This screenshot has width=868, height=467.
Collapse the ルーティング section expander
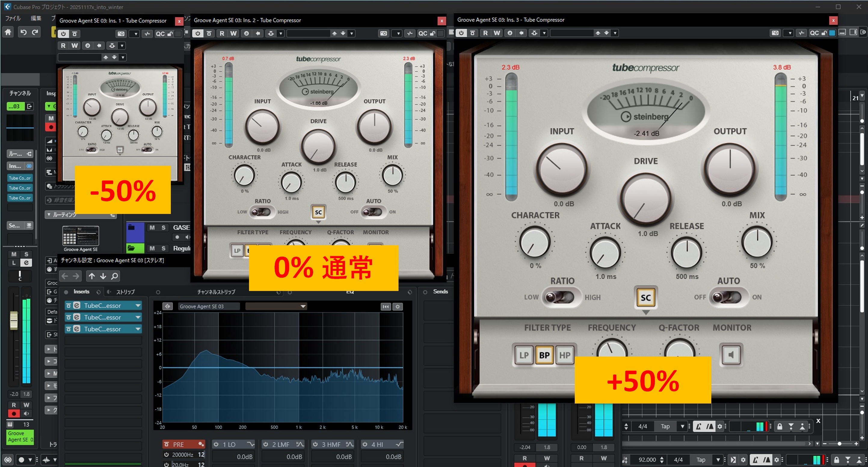coord(49,215)
